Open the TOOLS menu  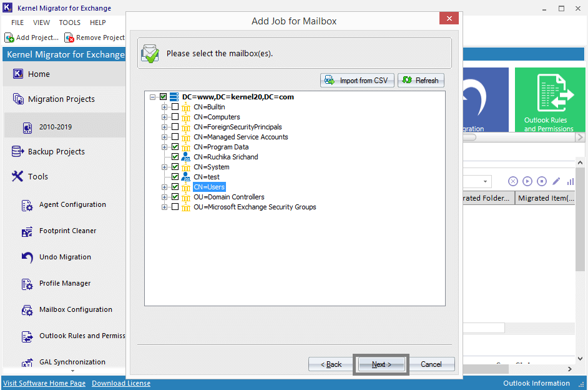(x=70, y=22)
